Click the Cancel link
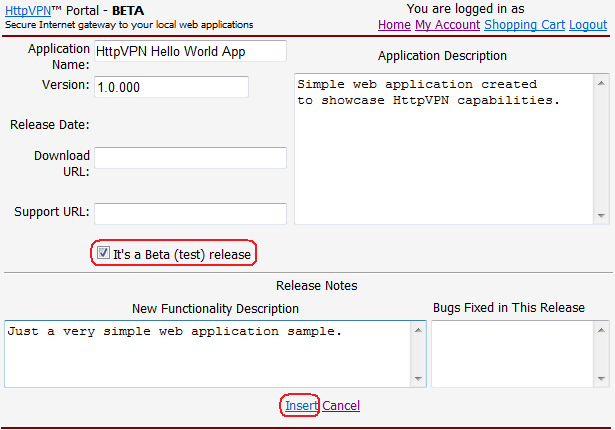Viewport: 615px width, 430px height. [341, 405]
